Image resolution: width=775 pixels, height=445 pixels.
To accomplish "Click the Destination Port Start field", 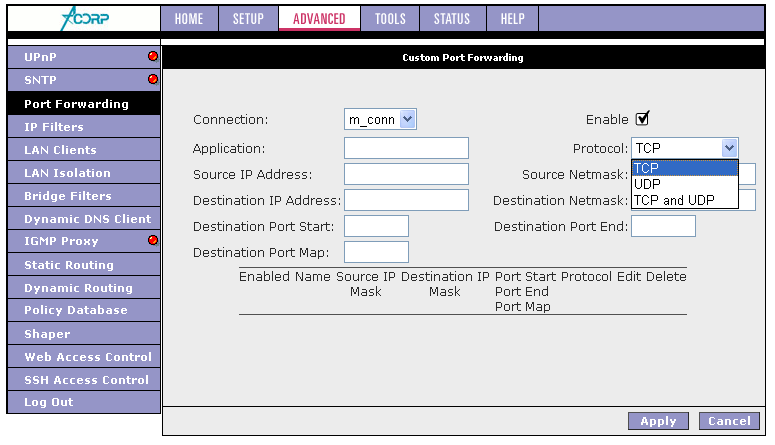I will 376,226.
